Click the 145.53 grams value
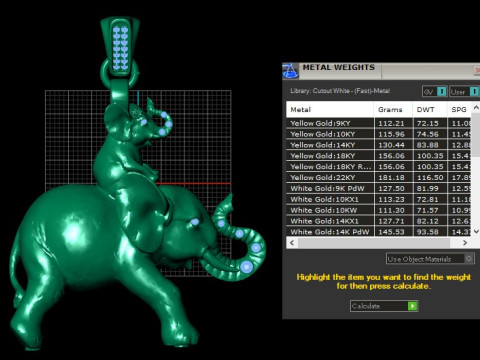The width and height of the screenshot is (480, 360). (x=391, y=232)
